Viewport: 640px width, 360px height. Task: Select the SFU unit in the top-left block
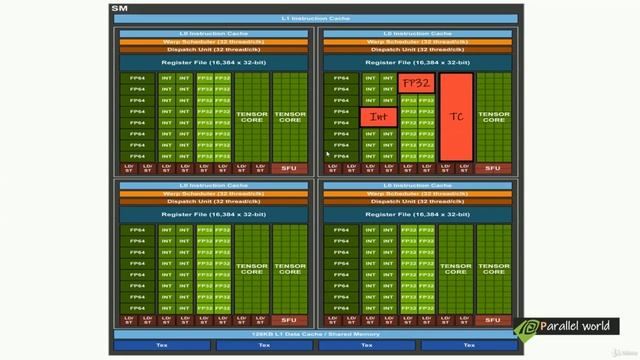pyautogui.click(x=289, y=169)
